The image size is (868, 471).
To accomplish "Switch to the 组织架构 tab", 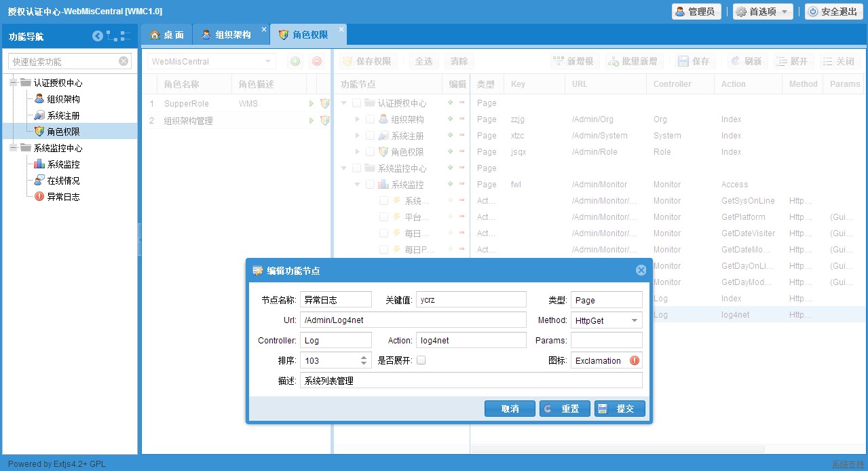I will point(231,35).
